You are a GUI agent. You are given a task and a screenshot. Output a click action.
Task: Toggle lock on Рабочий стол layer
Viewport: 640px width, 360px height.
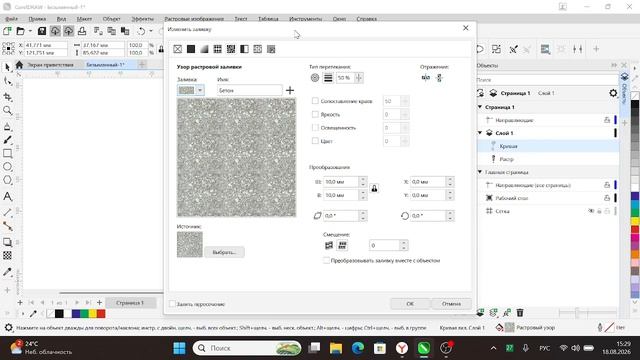(607, 198)
